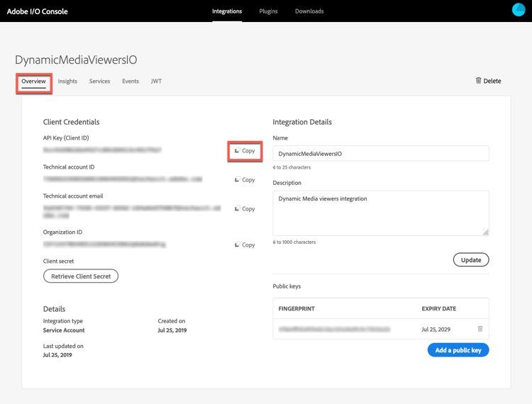Click the FINGERPRINT column header

(x=297, y=308)
